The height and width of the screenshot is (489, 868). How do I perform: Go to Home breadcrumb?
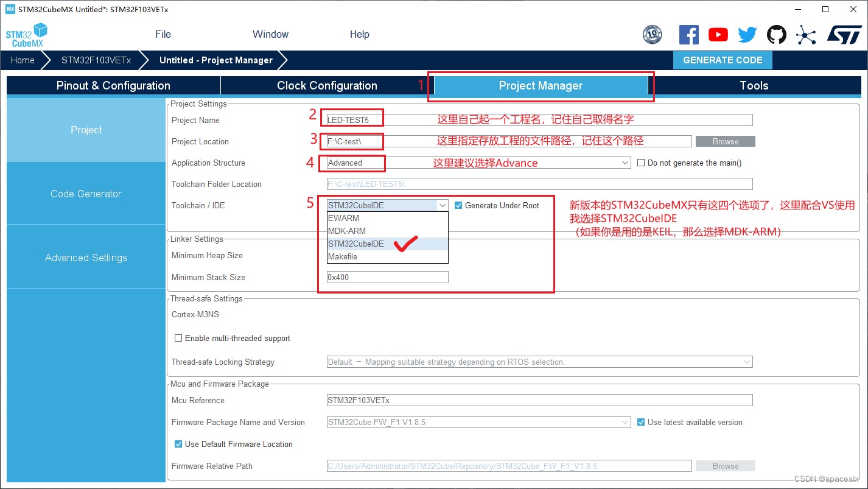click(23, 60)
